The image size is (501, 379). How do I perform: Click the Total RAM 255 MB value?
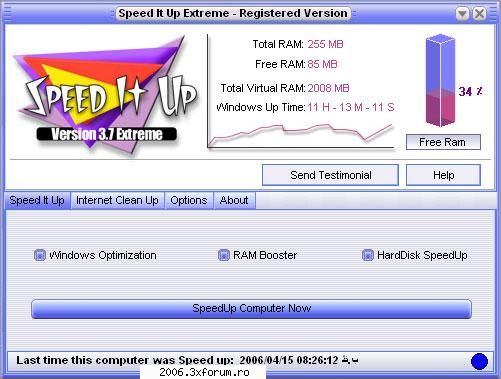pyautogui.click(x=325, y=44)
